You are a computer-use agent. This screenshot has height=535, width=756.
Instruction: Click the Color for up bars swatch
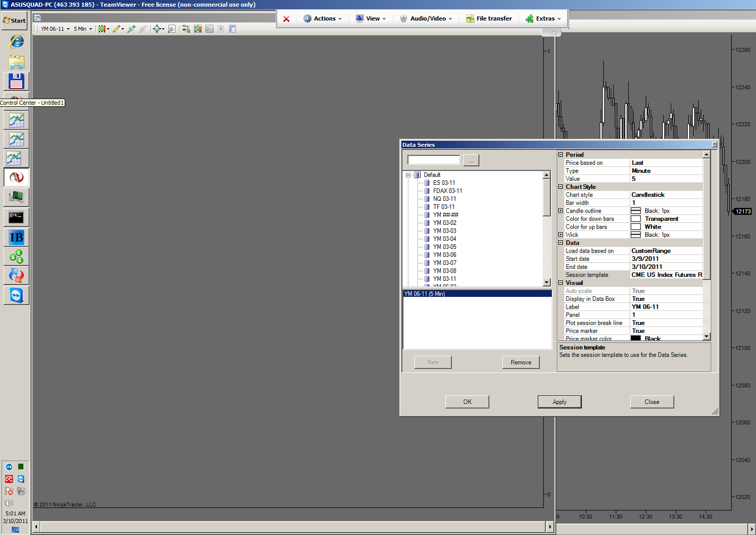coord(635,227)
